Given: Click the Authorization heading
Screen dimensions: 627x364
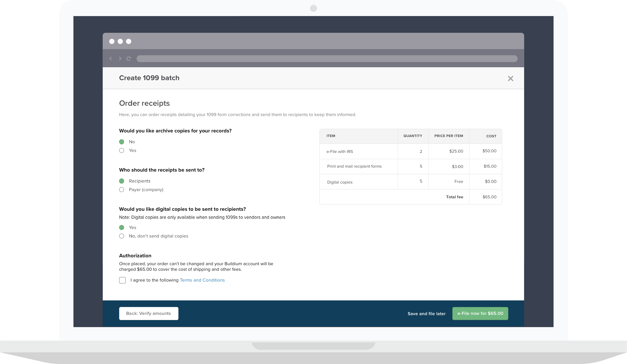Looking at the screenshot, I should click(135, 256).
